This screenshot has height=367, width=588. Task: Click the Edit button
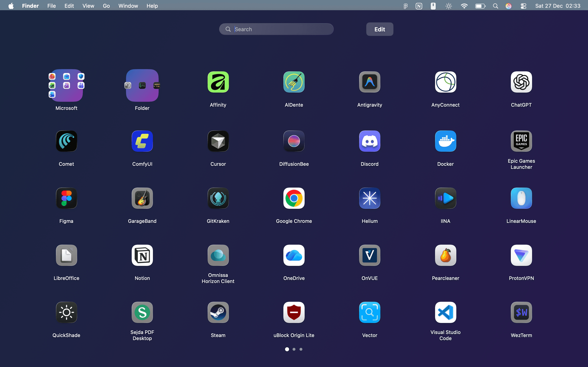(379, 29)
